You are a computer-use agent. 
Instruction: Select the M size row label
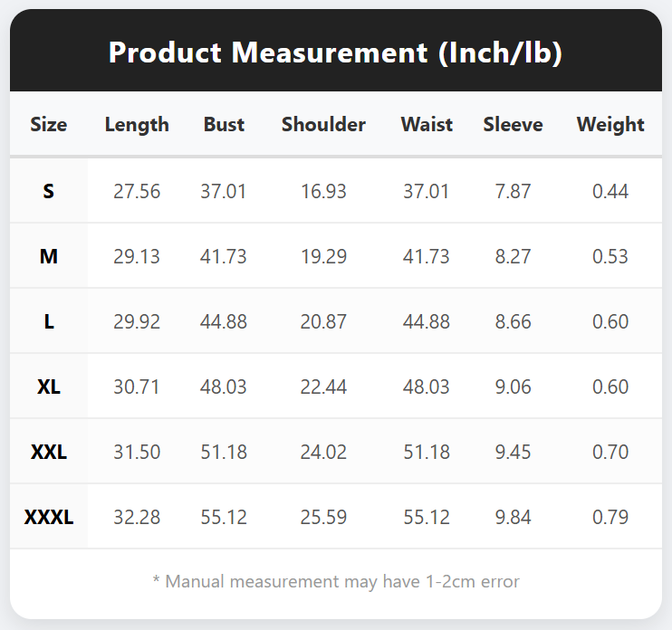pos(48,256)
